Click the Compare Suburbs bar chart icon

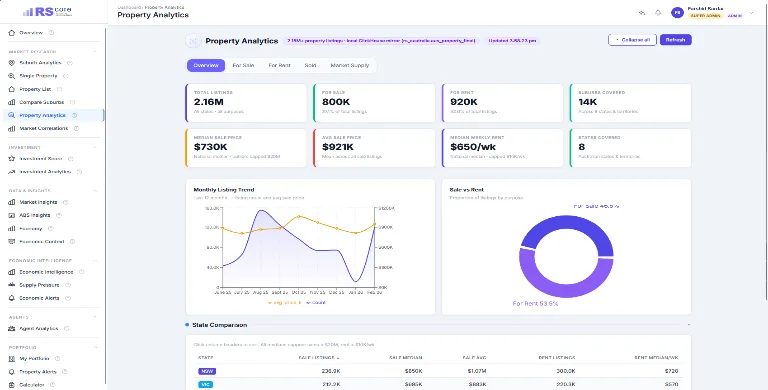12,102
